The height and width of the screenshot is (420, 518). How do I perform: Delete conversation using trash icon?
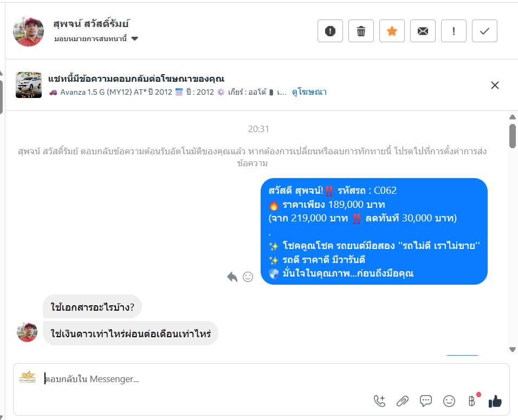(x=361, y=31)
